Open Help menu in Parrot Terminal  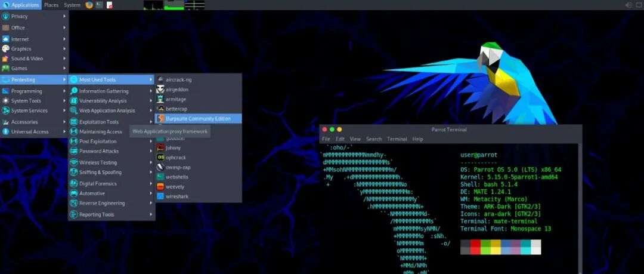417,139
